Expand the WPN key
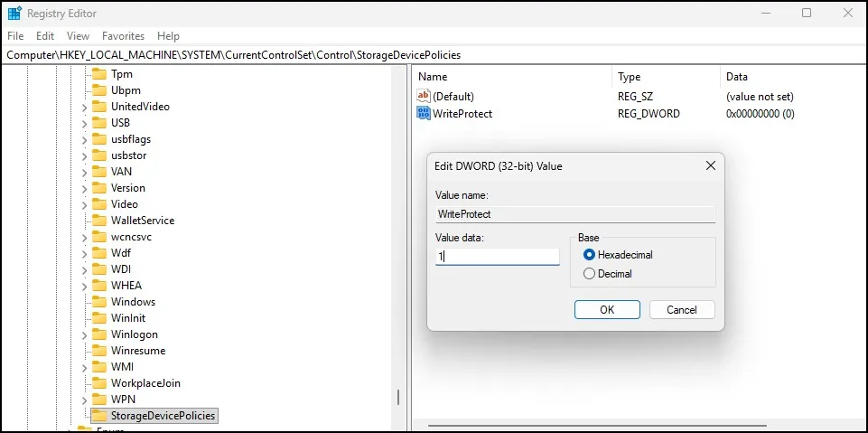 [x=84, y=400]
